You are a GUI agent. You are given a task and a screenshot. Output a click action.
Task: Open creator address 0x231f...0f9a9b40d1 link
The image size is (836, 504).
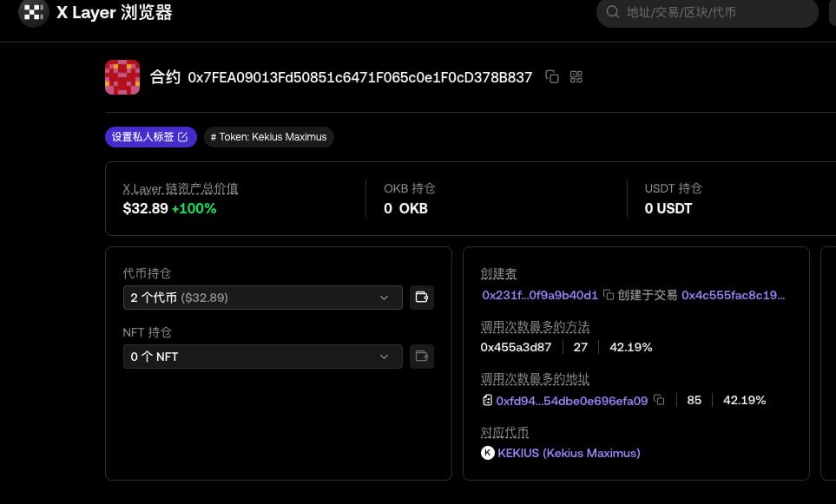pyautogui.click(x=540, y=295)
